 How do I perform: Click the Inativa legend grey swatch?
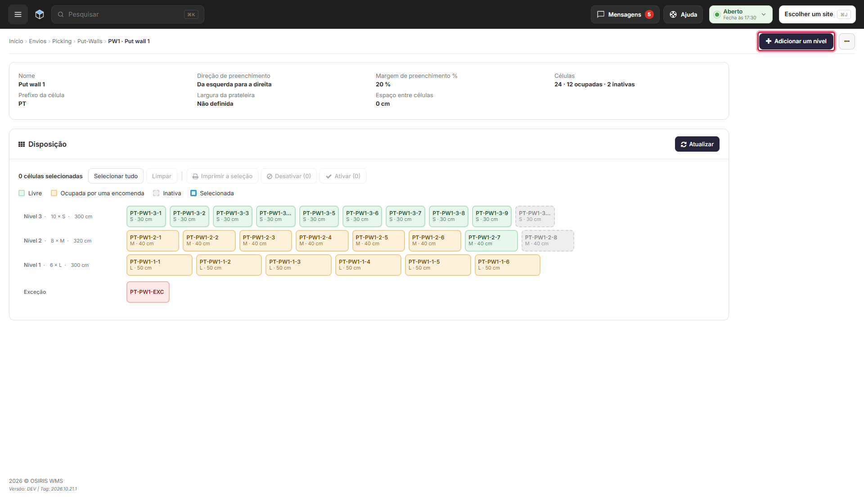coord(156,193)
